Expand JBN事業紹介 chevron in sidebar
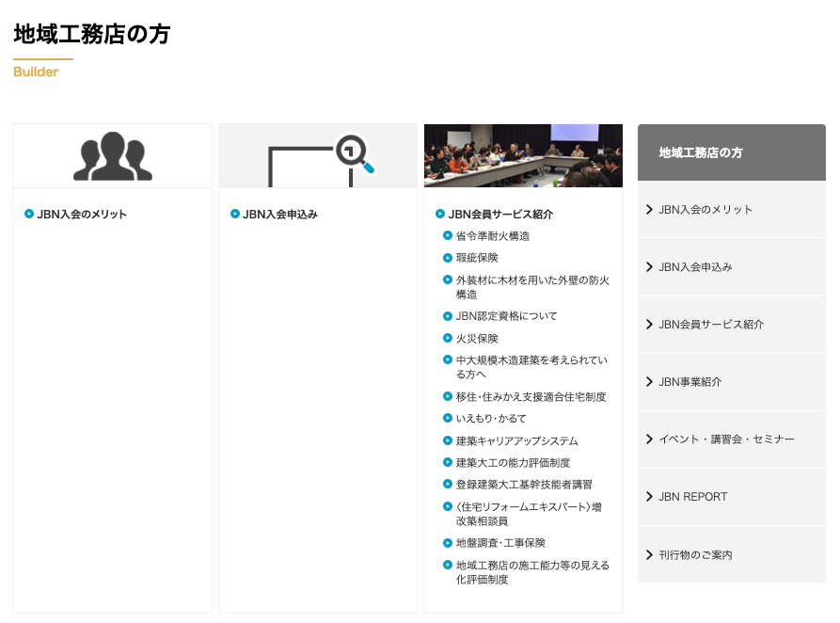This screenshot has height=623, width=840. point(649,381)
